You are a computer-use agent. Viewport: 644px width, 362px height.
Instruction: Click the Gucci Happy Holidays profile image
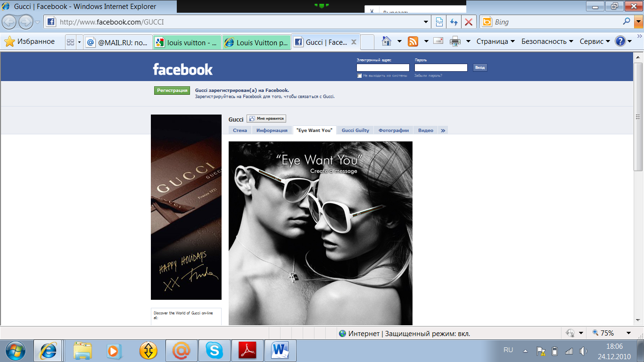click(x=186, y=207)
